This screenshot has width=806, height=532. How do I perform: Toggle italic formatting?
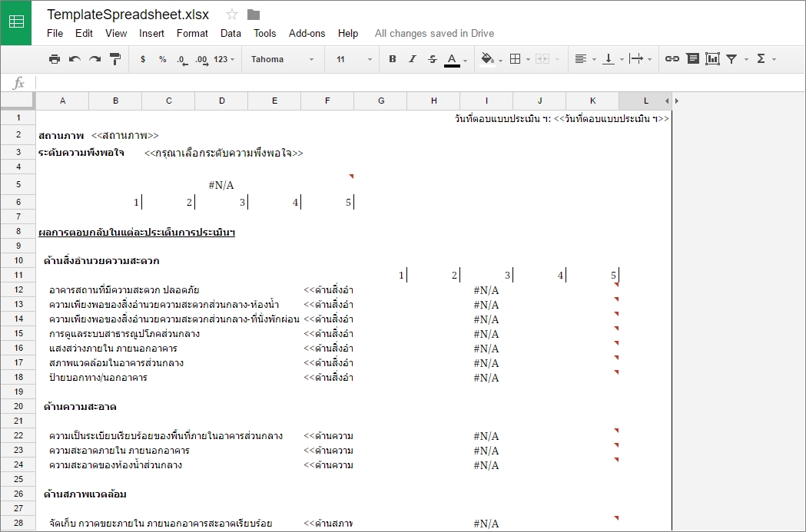tap(412, 58)
